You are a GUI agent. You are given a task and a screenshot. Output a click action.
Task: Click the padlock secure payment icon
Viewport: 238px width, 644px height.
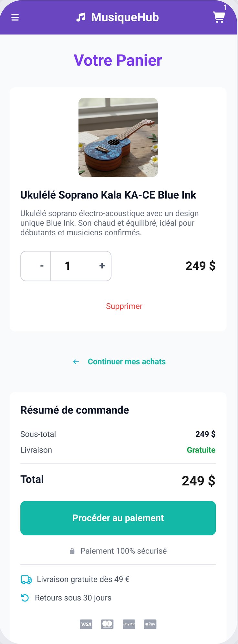(72, 551)
